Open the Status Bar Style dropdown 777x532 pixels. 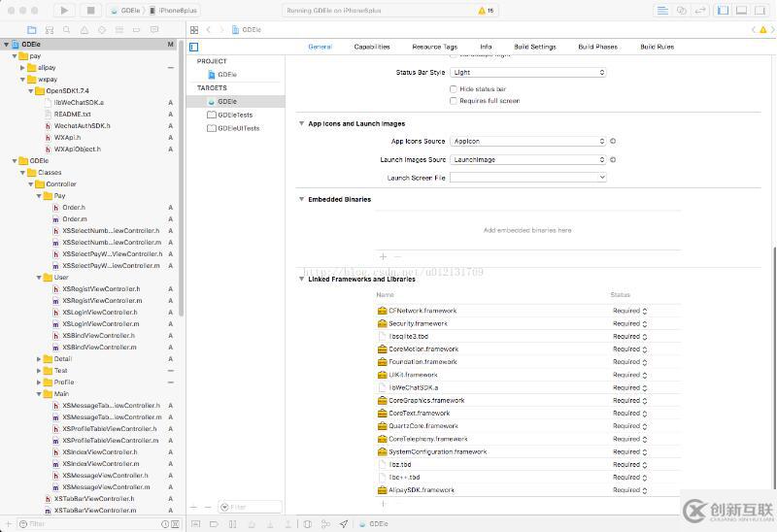[527, 72]
